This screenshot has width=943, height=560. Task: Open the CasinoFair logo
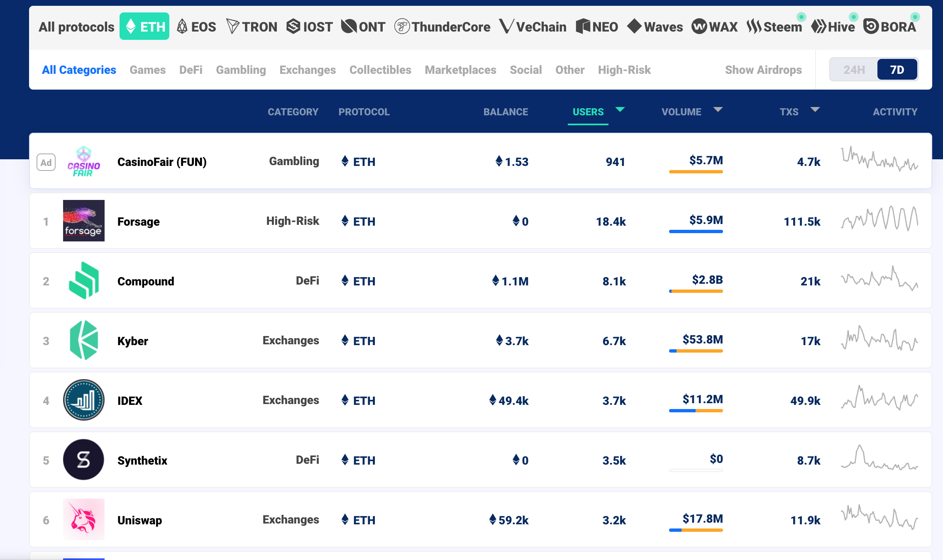tap(83, 161)
